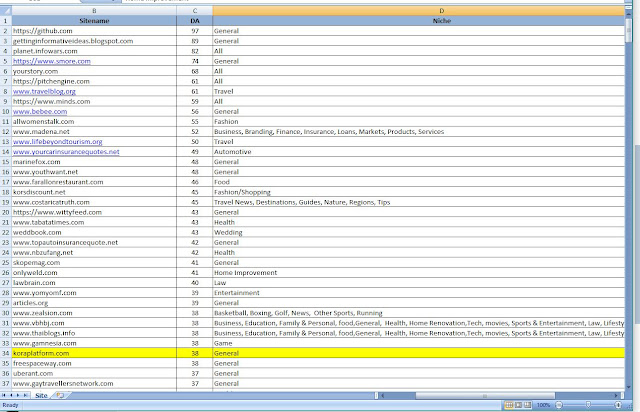Screen dimensions: 640x412
Task: Select the lawbrain.com cell
Action: click(94, 283)
